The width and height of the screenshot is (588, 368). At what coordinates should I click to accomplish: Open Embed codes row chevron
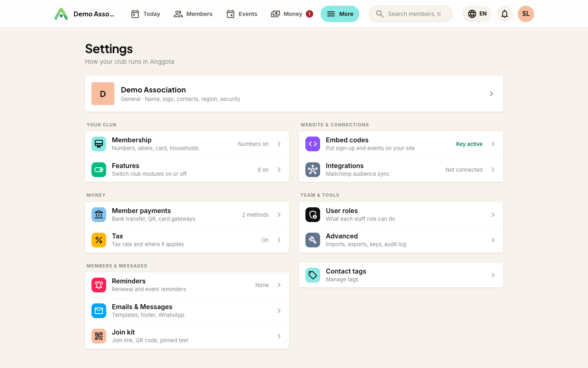click(x=493, y=144)
